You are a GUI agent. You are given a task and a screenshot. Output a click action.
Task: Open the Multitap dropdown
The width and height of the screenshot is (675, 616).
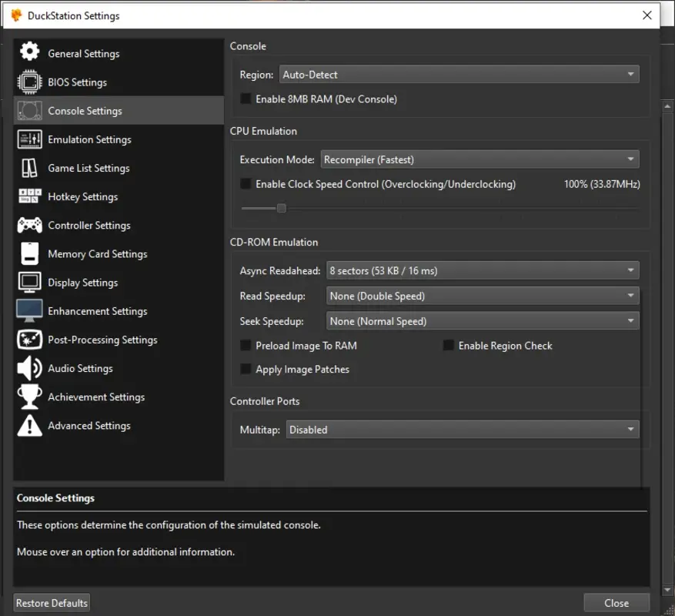(x=463, y=430)
